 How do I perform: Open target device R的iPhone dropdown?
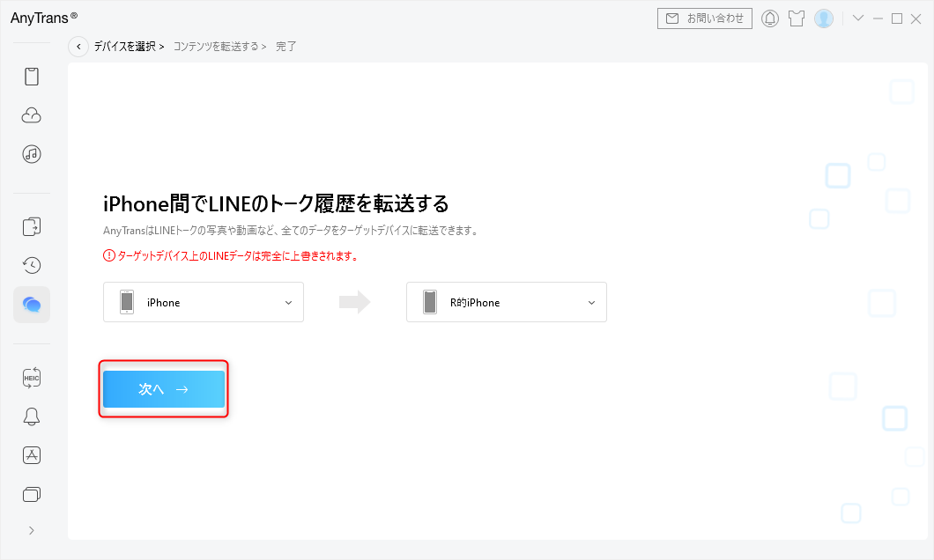pyautogui.click(x=507, y=302)
